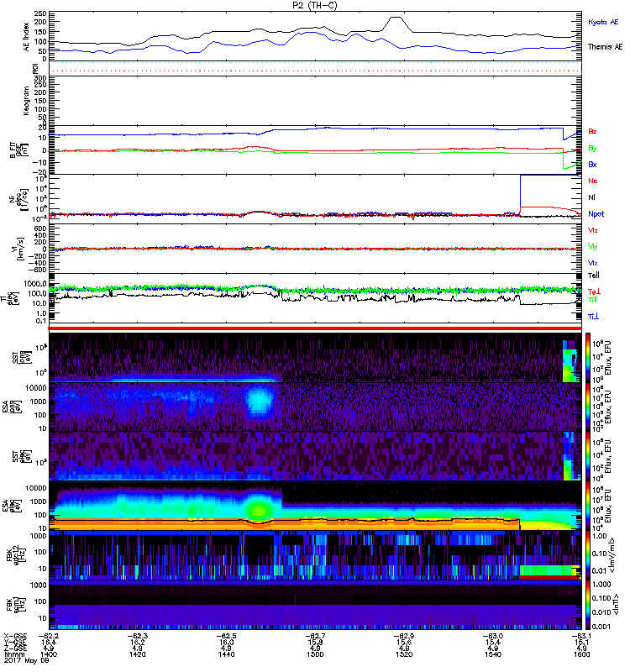This screenshot has width=630, height=672.
Task: Click the plot title P2 (TH-C)
Action: pos(315,5)
